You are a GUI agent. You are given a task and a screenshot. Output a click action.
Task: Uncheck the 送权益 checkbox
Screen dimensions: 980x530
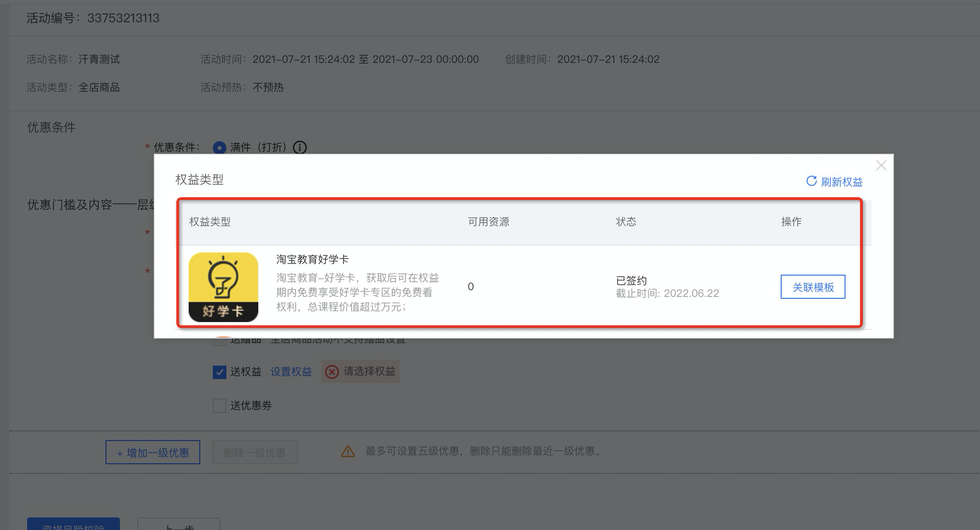coord(220,372)
